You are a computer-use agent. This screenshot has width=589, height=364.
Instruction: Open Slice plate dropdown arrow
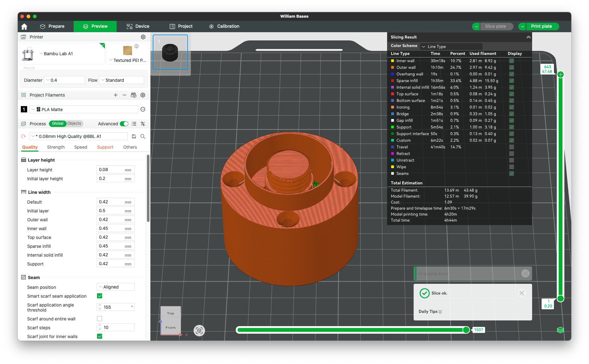tap(476, 27)
